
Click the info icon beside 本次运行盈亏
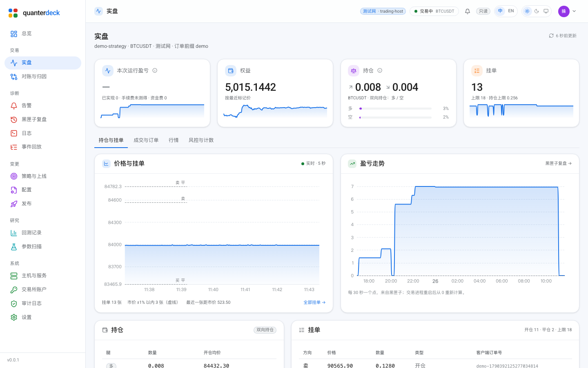click(x=155, y=70)
